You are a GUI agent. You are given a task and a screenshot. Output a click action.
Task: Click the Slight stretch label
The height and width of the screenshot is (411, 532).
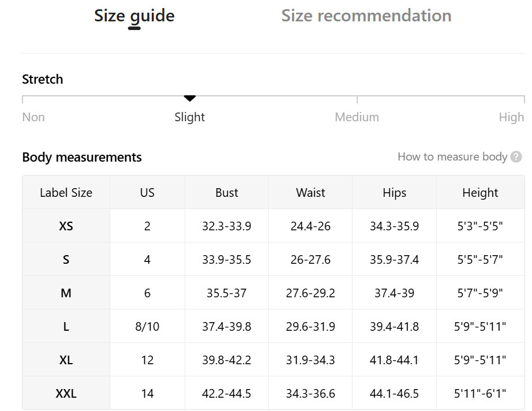(x=190, y=117)
